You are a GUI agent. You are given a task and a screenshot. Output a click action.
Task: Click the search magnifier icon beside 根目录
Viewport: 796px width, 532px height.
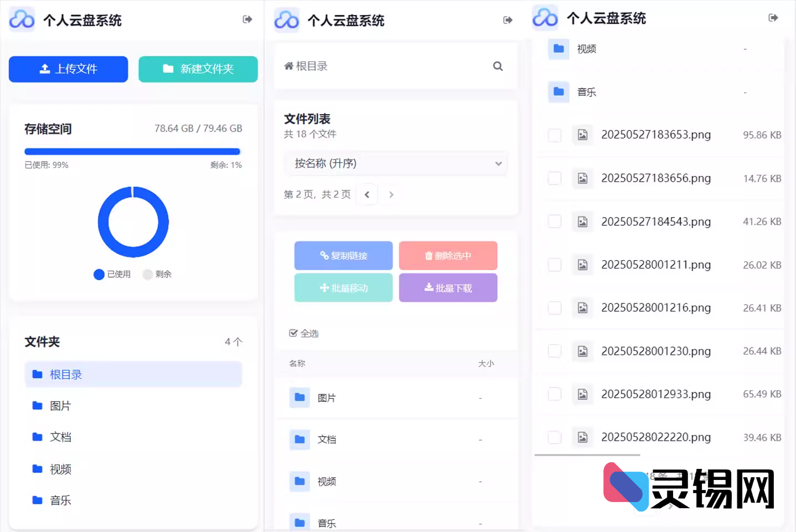498,66
